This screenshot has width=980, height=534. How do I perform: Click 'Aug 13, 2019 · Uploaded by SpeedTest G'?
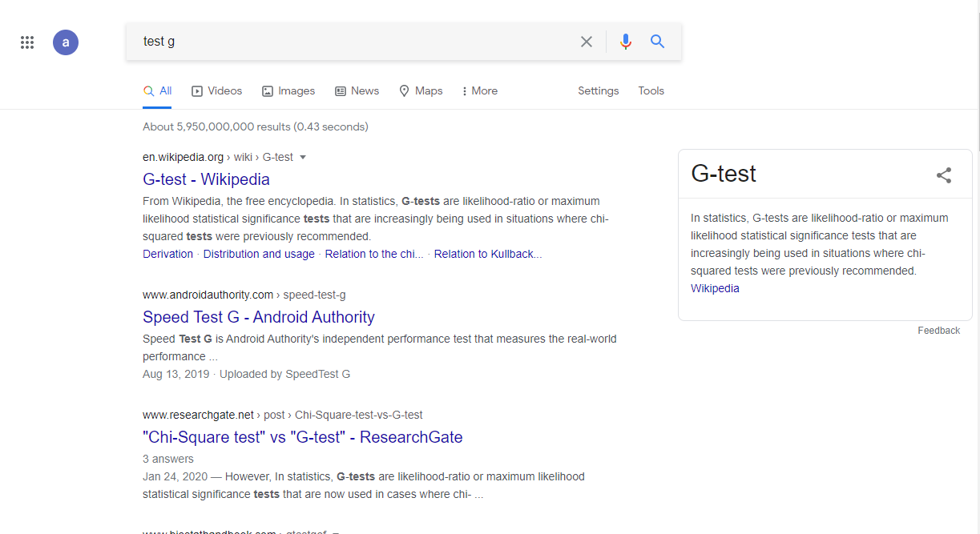[246, 374]
